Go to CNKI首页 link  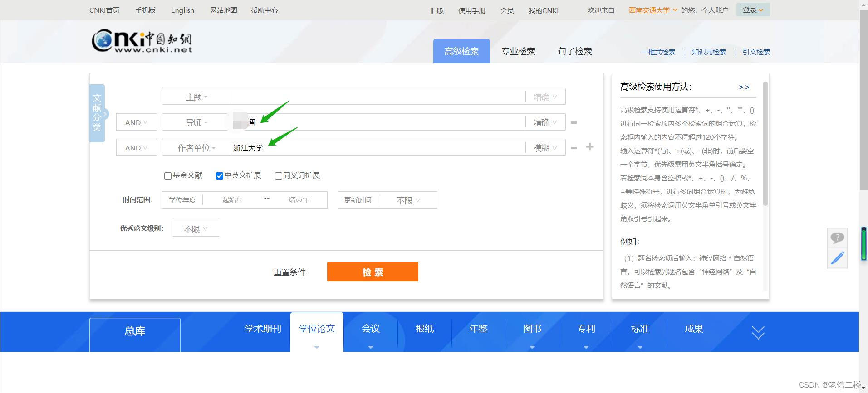pos(104,10)
